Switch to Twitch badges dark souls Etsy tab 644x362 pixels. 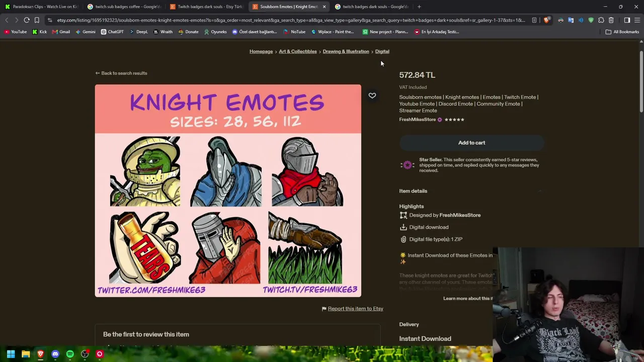pos(206,7)
